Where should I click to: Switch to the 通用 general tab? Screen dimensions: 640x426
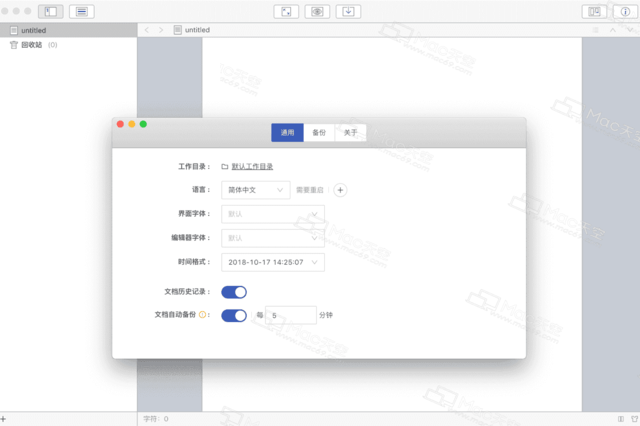click(x=287, y=133)
